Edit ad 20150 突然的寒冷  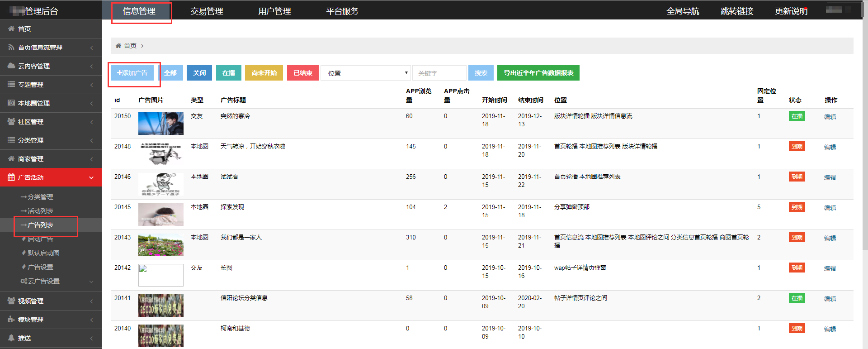pos(830,117)
